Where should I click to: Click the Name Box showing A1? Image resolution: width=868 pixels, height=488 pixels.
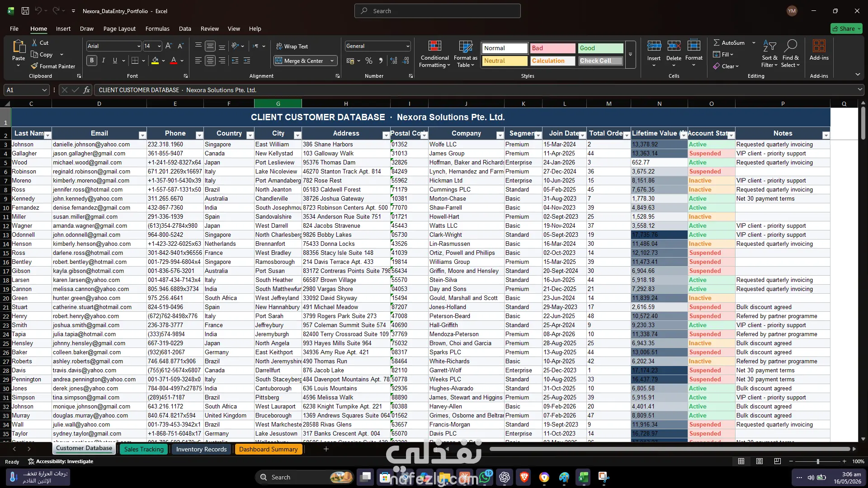[26, 90]
